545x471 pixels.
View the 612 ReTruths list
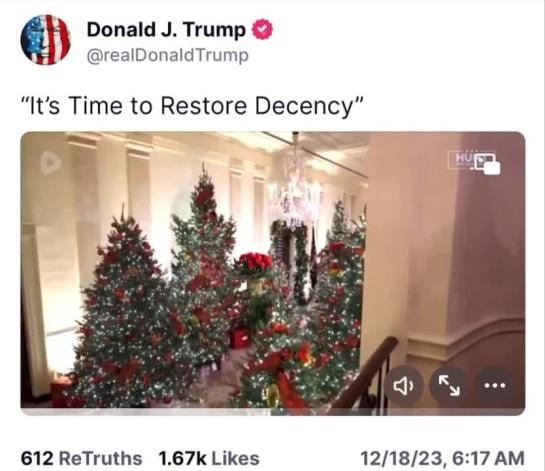pyautogui.click(x=81, y=458)
